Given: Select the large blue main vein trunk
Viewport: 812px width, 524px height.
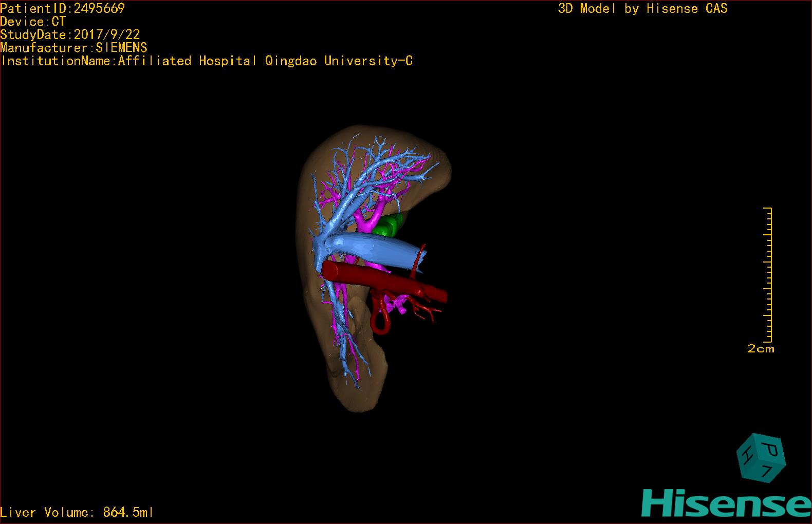Looking at the screenshot, I should pos(378,250).
